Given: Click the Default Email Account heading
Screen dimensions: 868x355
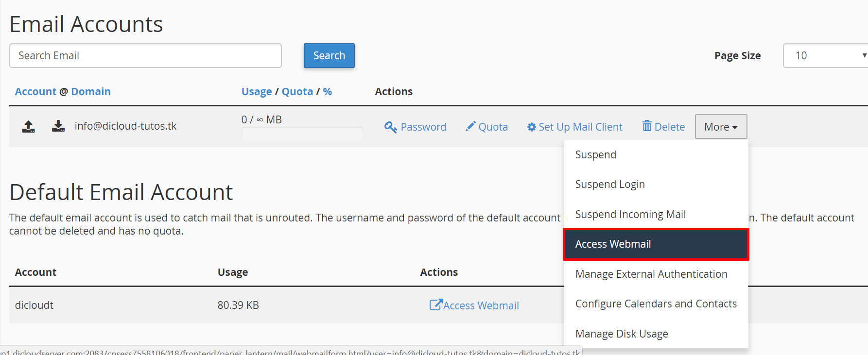Looking at the screenshot, I should (x=121, y=192).
